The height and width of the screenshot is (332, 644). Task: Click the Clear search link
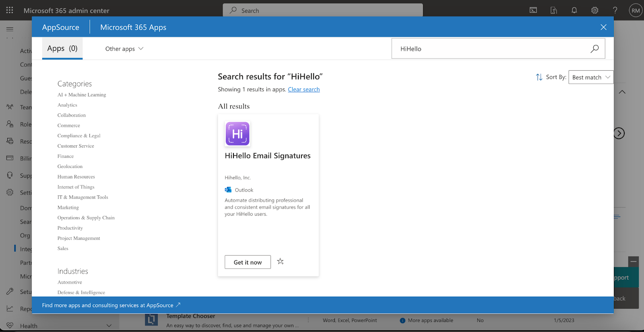point(304,89)
